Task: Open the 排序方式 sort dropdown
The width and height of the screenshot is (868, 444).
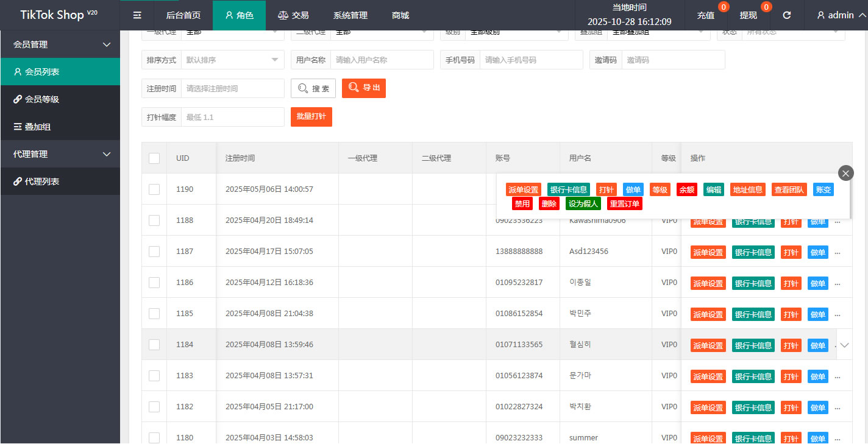Action: 232,60
